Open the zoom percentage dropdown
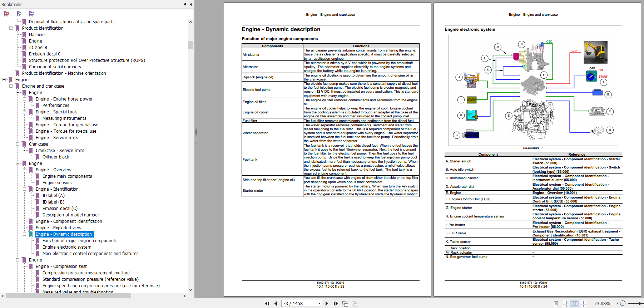This screenshot has height=308, width=644. coord(617,303)
